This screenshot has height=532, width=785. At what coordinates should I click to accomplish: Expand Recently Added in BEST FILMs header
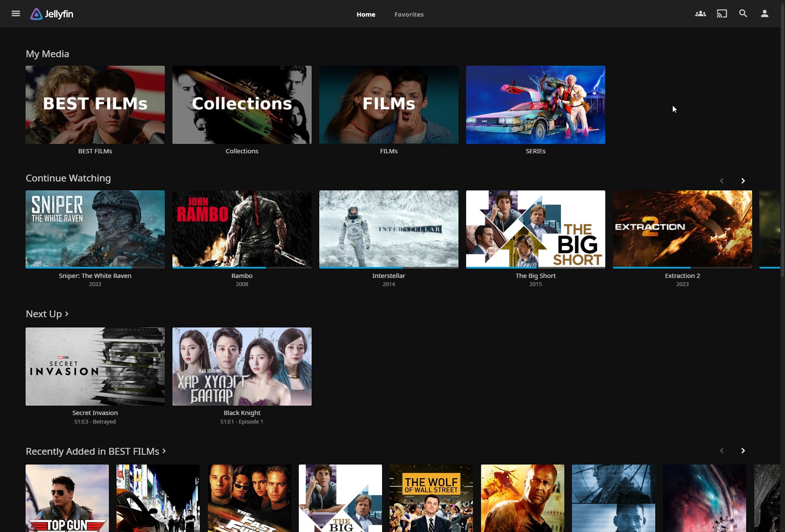(96, 451)
